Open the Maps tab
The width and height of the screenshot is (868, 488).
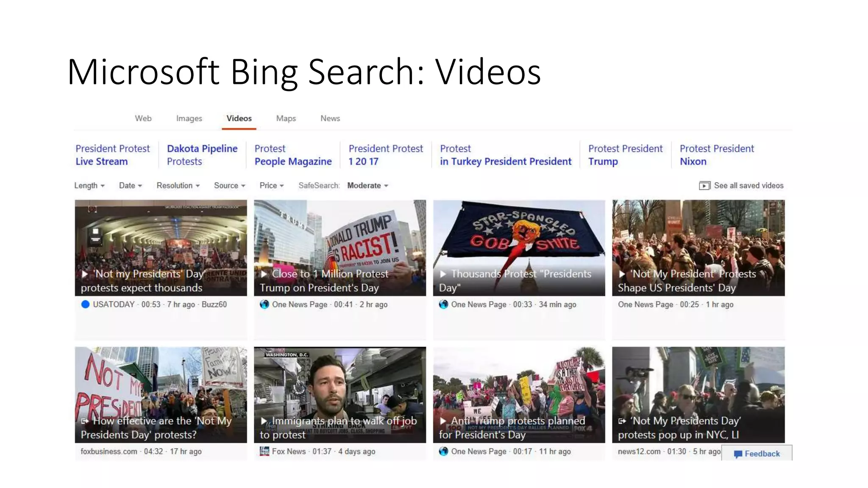(286, 118)
